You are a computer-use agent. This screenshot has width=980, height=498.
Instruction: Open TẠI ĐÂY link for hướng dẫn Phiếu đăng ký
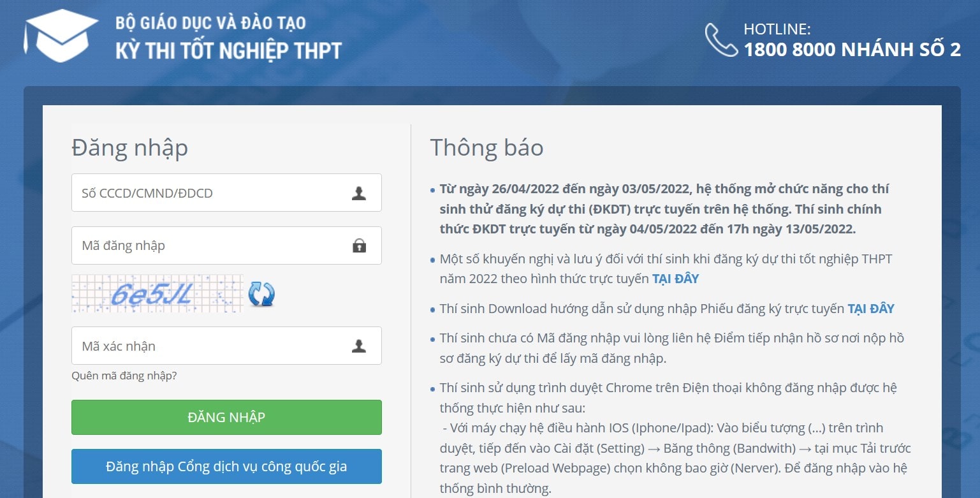pos(871,309)
